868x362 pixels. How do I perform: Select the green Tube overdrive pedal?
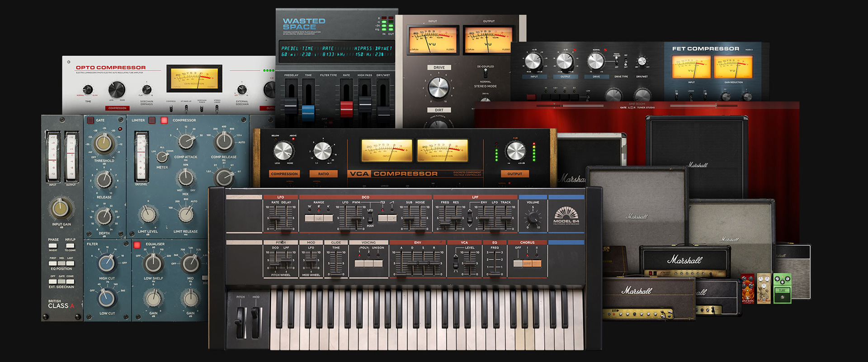(x=782, y=288)
